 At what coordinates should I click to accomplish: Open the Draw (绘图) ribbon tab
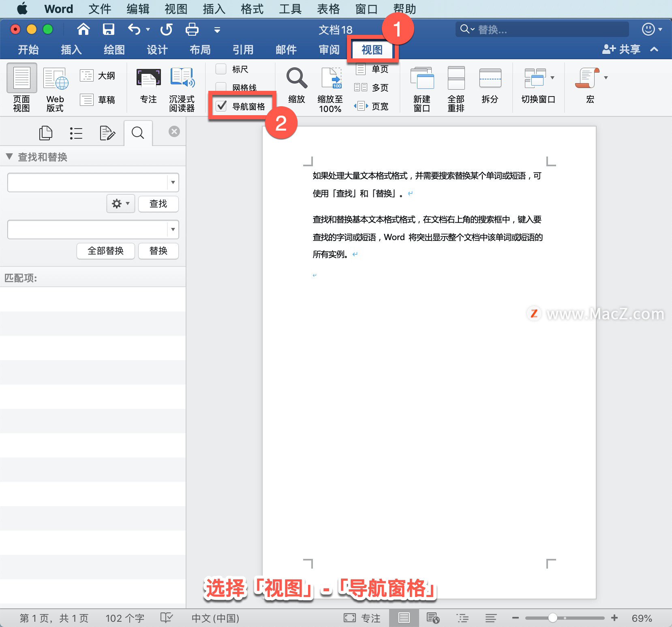(x=114, y=50)
